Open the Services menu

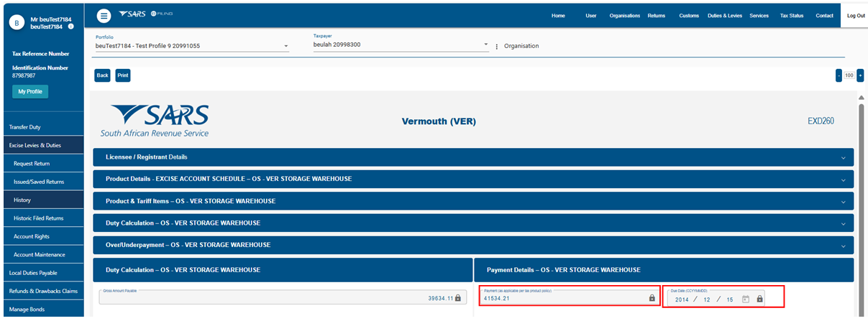[x=759, y=16]
